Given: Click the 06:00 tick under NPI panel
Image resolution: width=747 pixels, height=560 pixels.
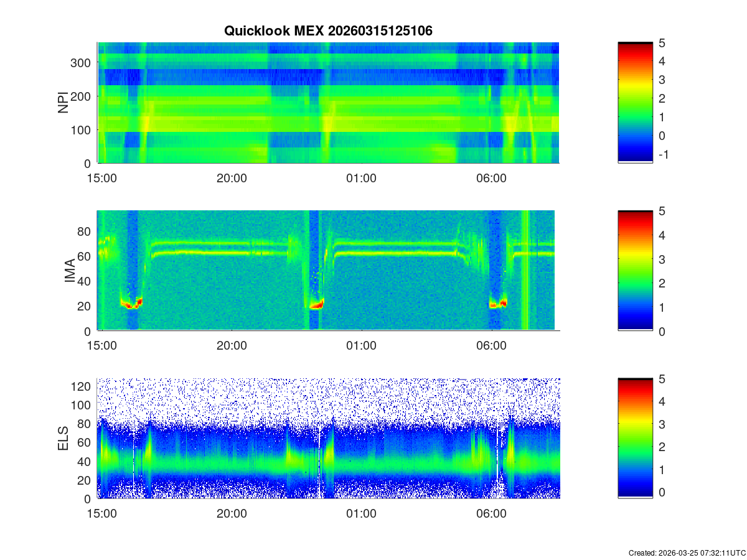Looking at the screenshot, I should point(491,179).
